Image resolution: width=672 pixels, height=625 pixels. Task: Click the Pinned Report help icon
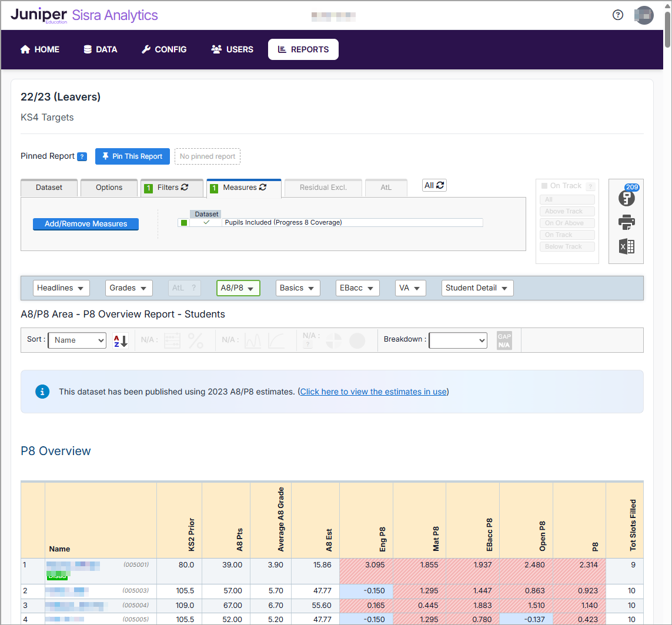tap(82, 156)
